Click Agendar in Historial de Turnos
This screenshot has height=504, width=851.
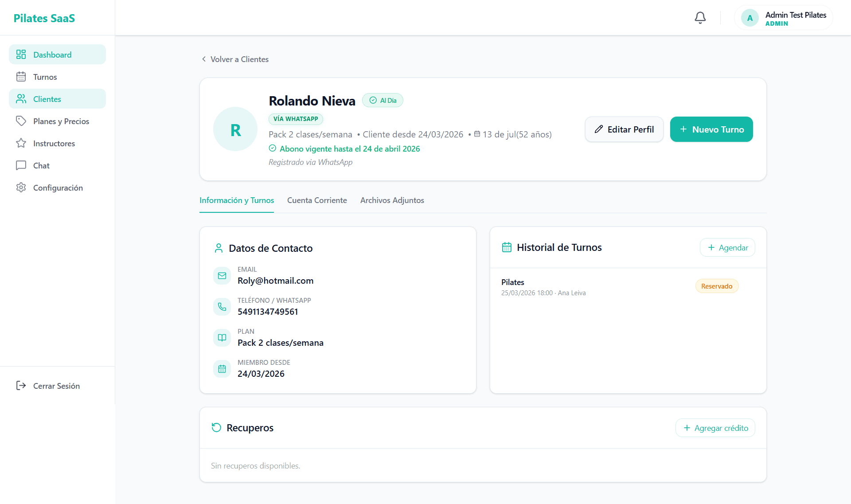(727, 248)
